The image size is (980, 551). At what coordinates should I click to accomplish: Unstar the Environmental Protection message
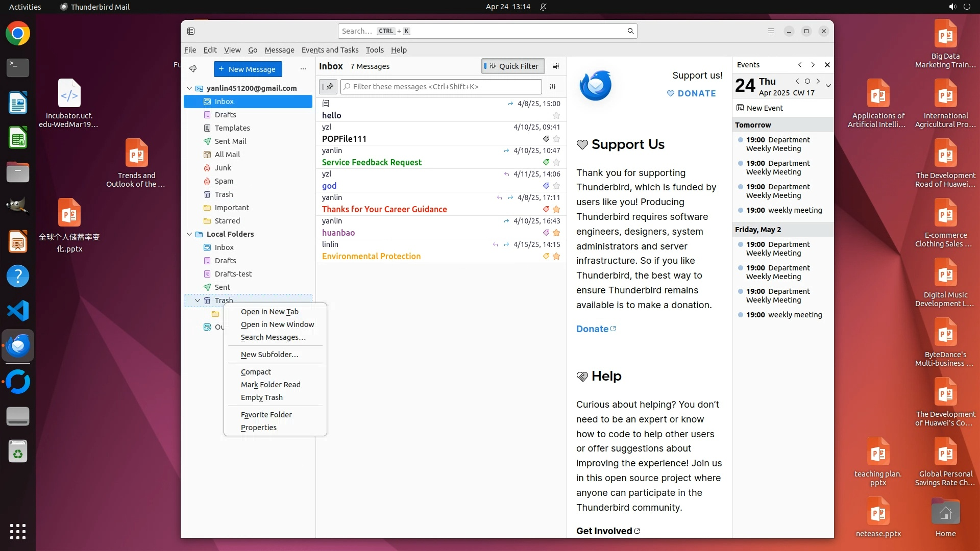tap(556, 256)
